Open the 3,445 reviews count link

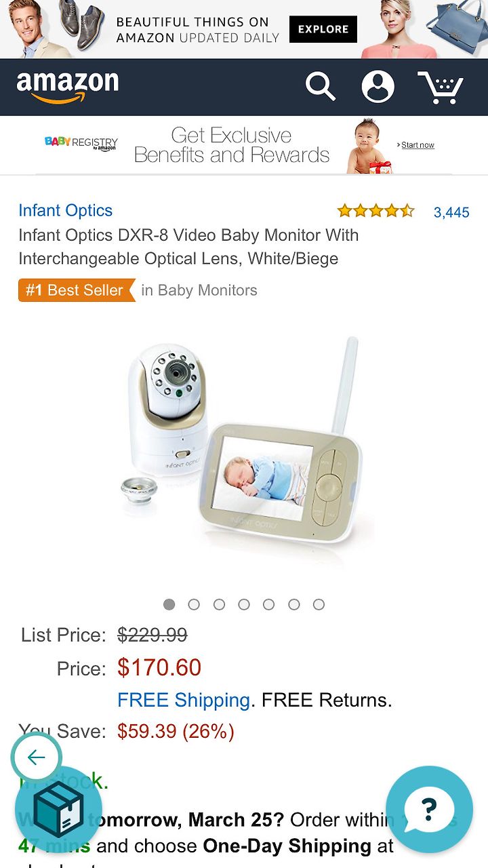[x=451, y=212]
